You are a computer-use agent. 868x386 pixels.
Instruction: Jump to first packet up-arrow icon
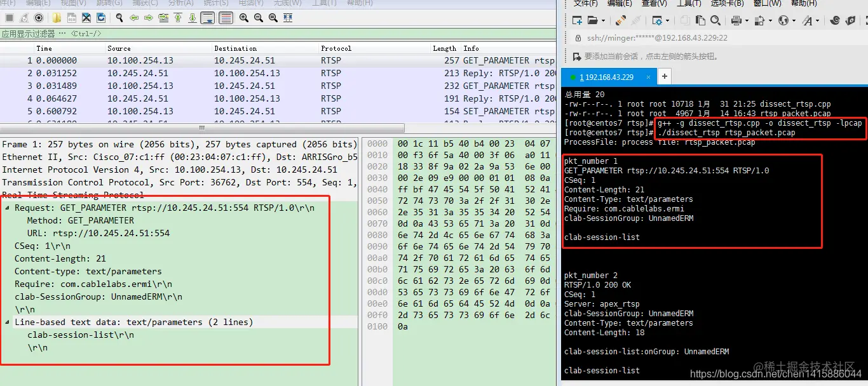click(178, 18)
